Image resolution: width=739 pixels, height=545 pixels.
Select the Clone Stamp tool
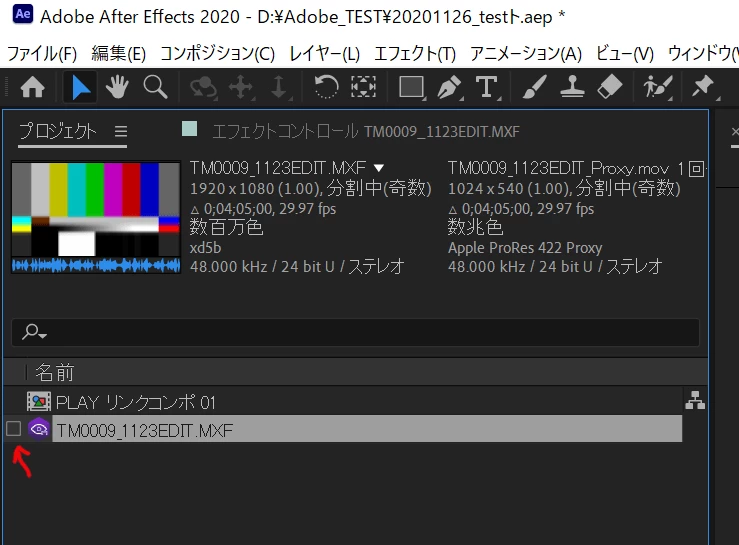click(x=572, y=87)
